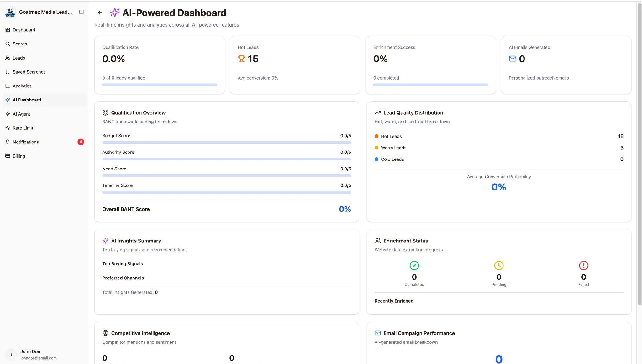Open Saved Searches via its bookmark icon
This screenshot has width=642, height=364.
(x=8, y=72)
